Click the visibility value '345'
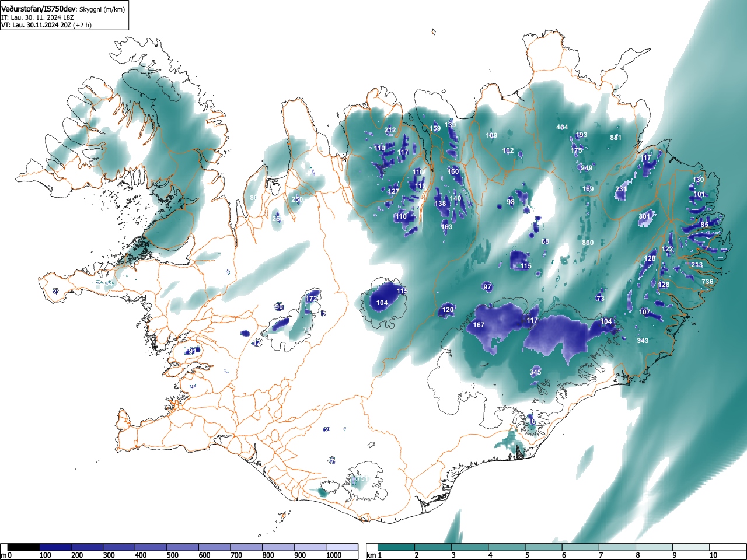Viewport: 747px width, 560px height. 535,372
